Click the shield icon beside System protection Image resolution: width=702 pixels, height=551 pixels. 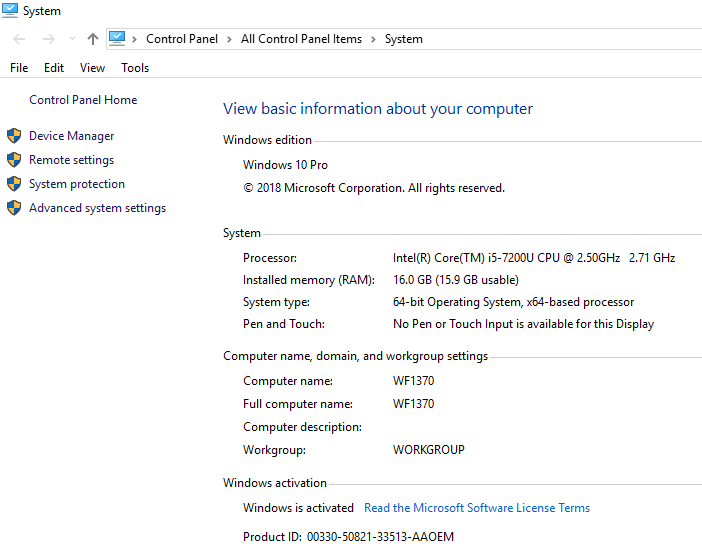[x=14, y=184]
